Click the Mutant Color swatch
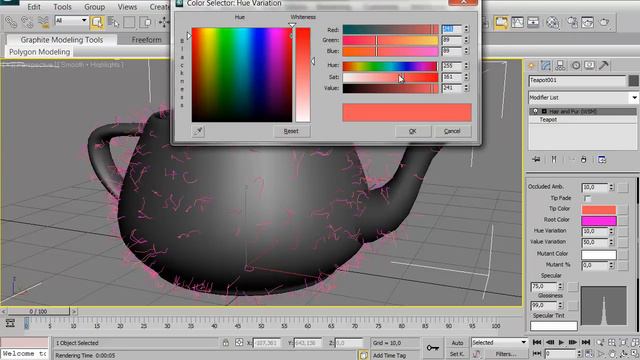Viewport: 640px width, 360px height. click(598, 255)
